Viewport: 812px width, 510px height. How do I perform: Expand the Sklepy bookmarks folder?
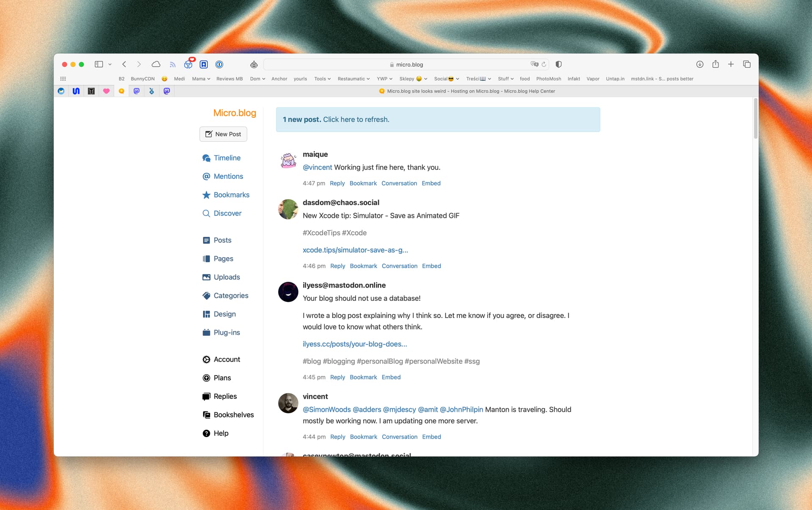click(x=413, y=79)
